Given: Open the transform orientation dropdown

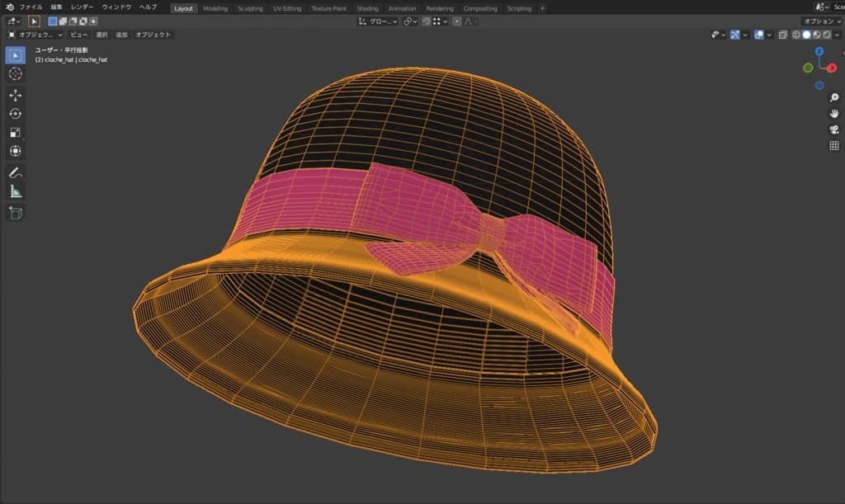Looking at the screenshot, I should pyautogui.click(x=378, y=21).
